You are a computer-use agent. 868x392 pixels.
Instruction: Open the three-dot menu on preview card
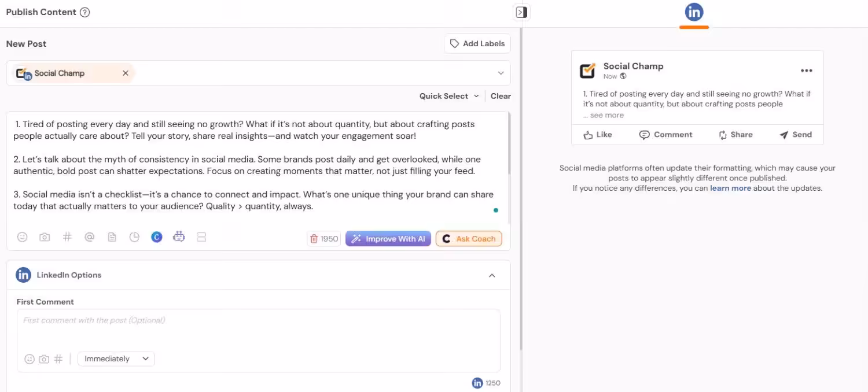tap(807, 71)
